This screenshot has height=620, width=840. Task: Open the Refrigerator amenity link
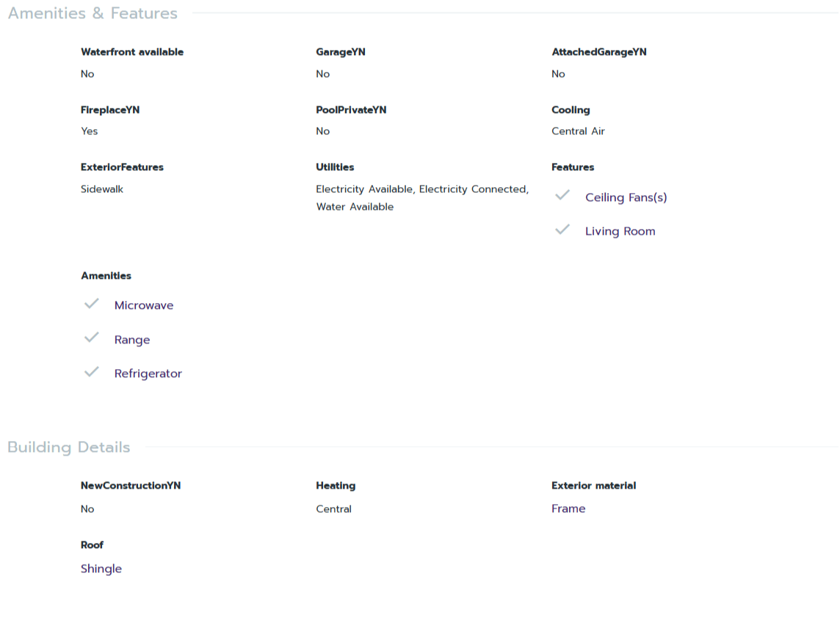click(148, 373)
